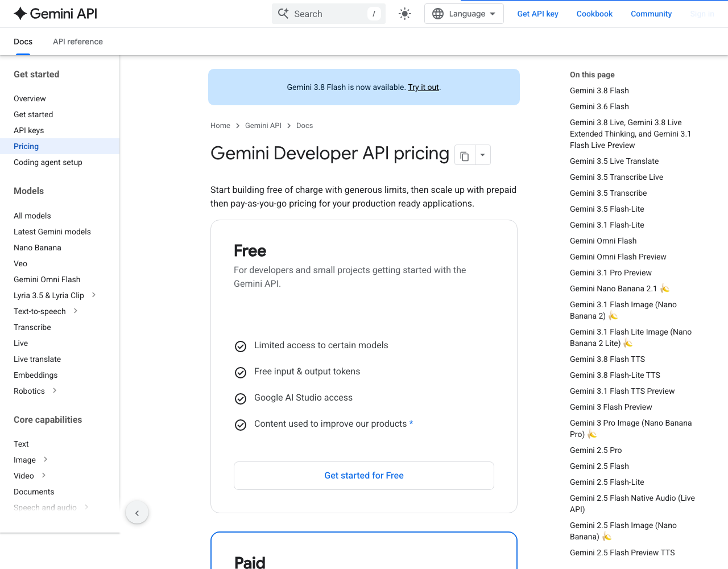Screen dimensions: 728x569
Task: Click the checkmark icon beside Google AI Studio access
Action: 241,399
